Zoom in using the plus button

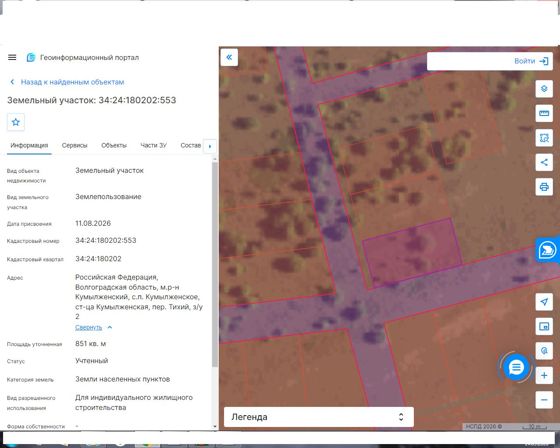[544, 375]
